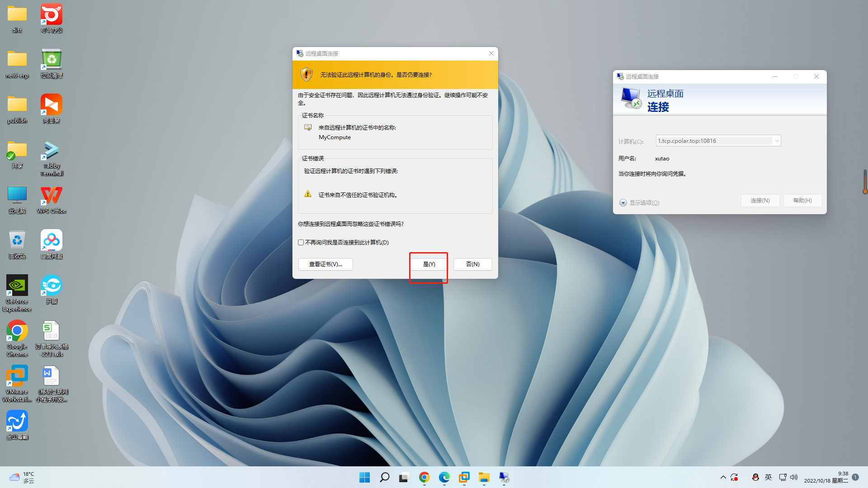Open the Windows Start menu
This screenshot has height=488, width=868.
coord(364,477)
